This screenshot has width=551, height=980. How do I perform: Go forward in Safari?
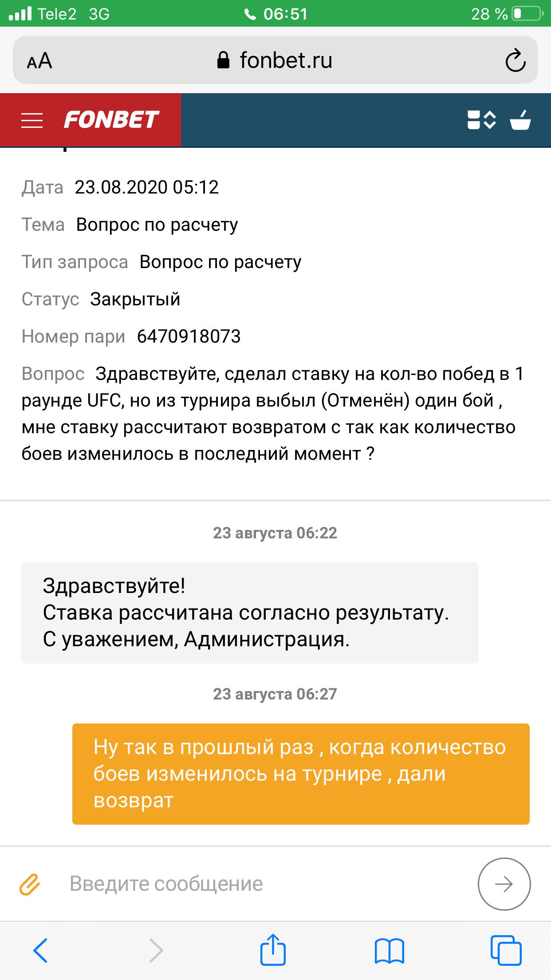point(156,950)
